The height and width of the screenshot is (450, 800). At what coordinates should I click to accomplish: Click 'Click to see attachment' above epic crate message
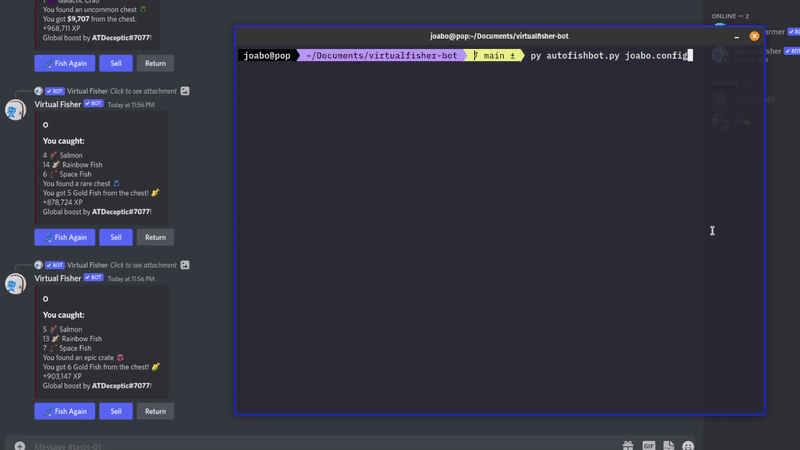point(143,265)
